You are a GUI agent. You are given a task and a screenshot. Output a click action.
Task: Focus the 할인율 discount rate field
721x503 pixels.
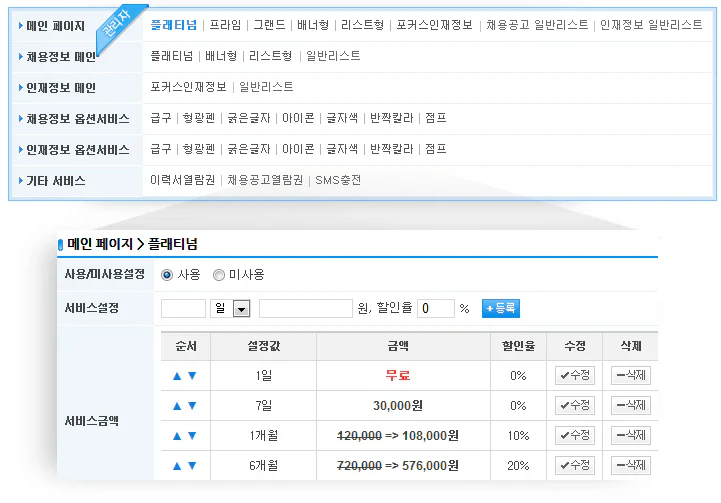436,308
